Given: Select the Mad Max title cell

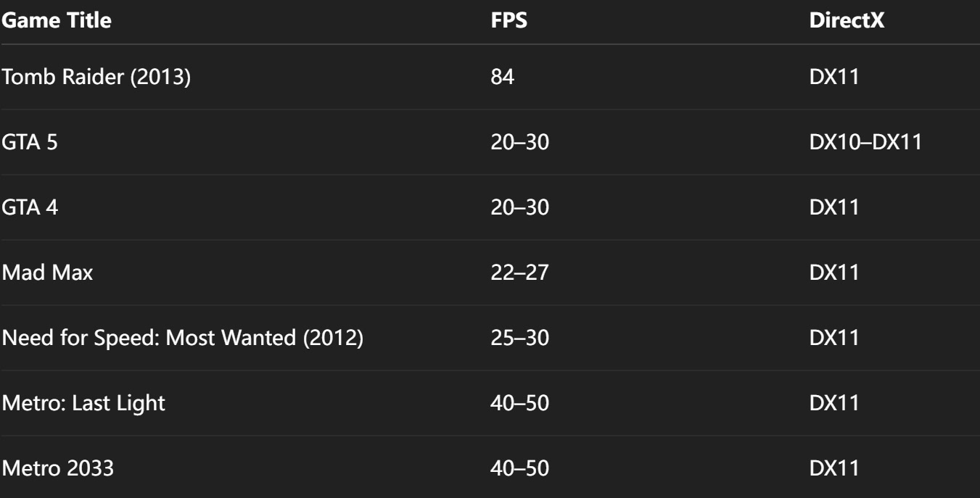Looking at the screenshot, I should pos(47,273).
